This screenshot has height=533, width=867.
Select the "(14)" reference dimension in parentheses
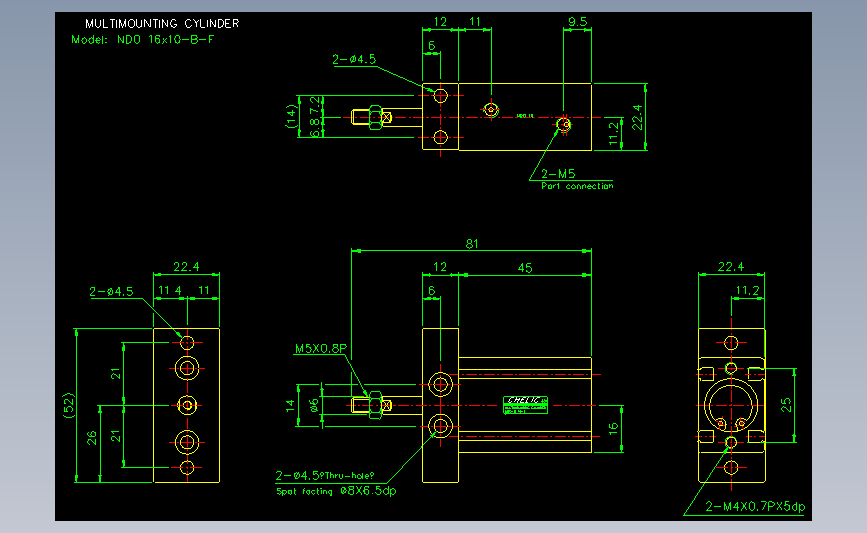[291, 117]
